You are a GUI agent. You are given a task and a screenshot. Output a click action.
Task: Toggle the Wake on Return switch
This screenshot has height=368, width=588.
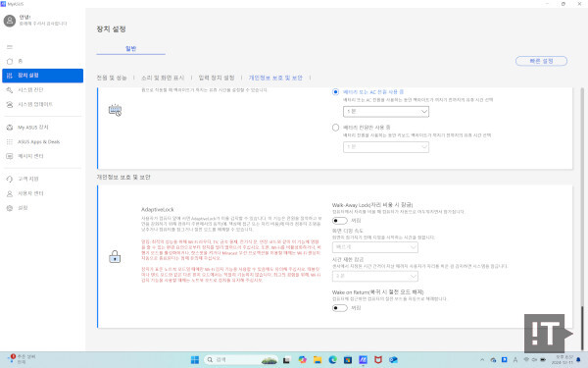coord(340,308)
